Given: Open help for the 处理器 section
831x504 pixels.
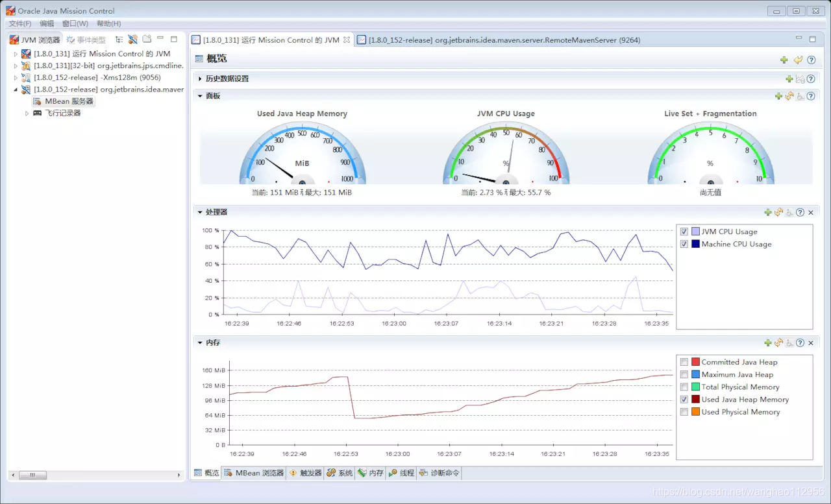Looking at the screenshot, I should 800,212.
